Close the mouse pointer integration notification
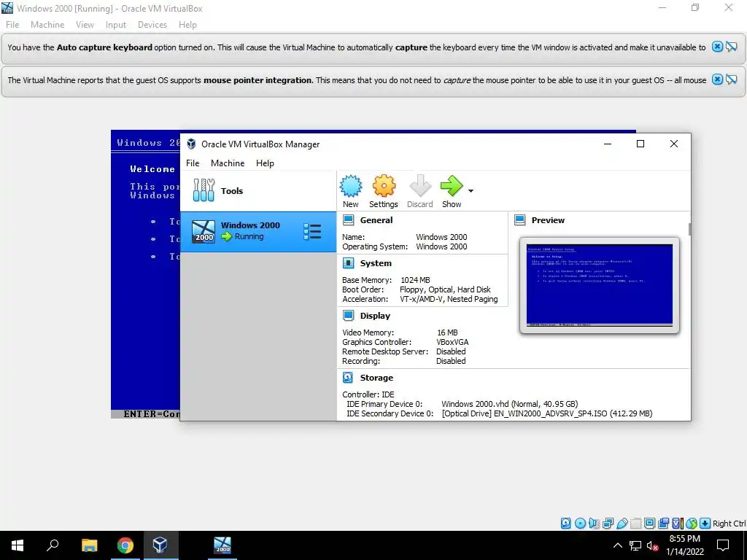Screen dimensions: 747x560 717,79
